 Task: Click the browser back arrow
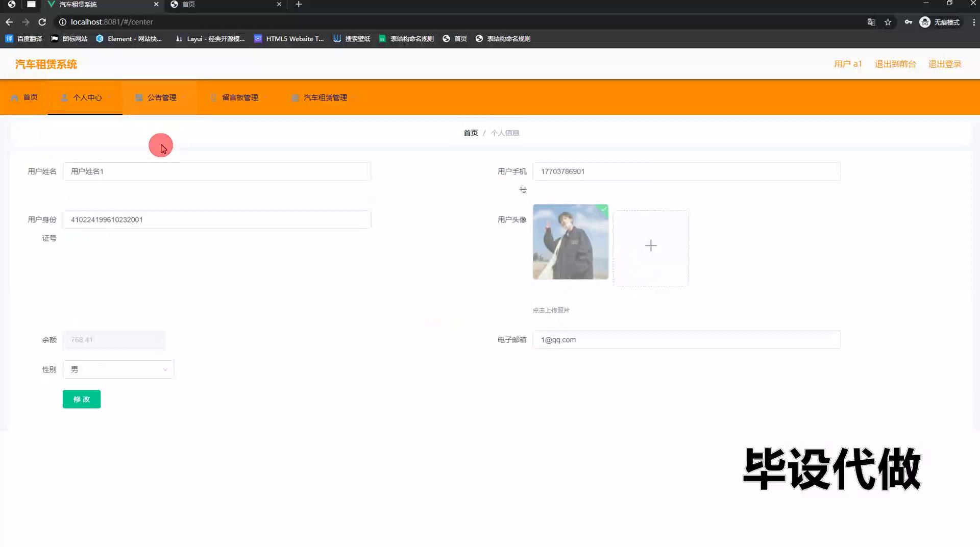(x=9, y=22)
